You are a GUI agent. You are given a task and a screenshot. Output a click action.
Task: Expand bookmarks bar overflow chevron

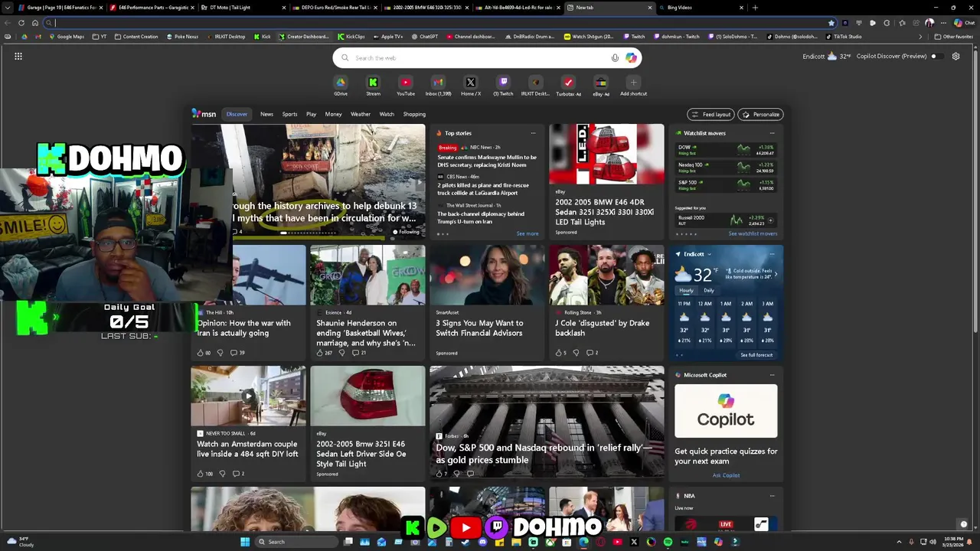[920, 37]
